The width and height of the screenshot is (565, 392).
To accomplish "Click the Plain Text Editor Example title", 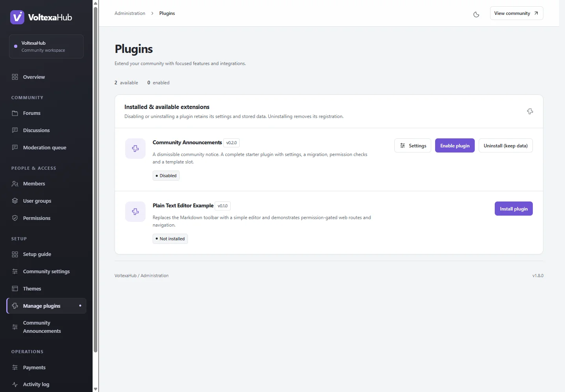I will 183,205.
